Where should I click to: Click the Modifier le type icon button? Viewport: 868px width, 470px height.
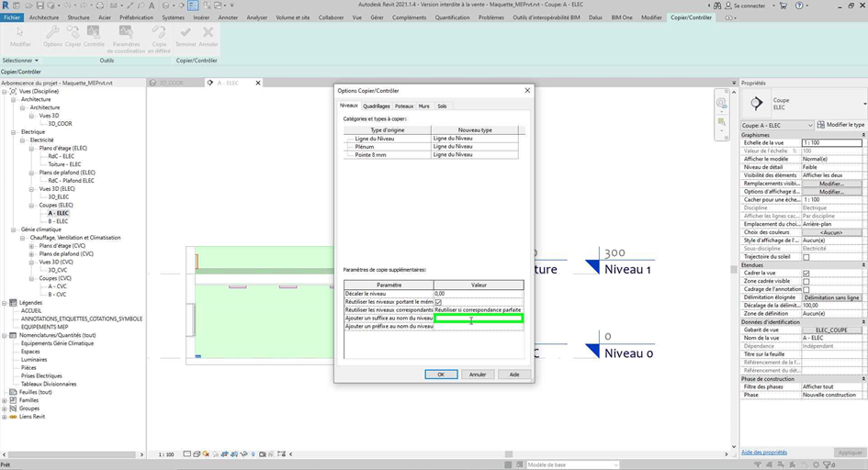tap(820, 125)
